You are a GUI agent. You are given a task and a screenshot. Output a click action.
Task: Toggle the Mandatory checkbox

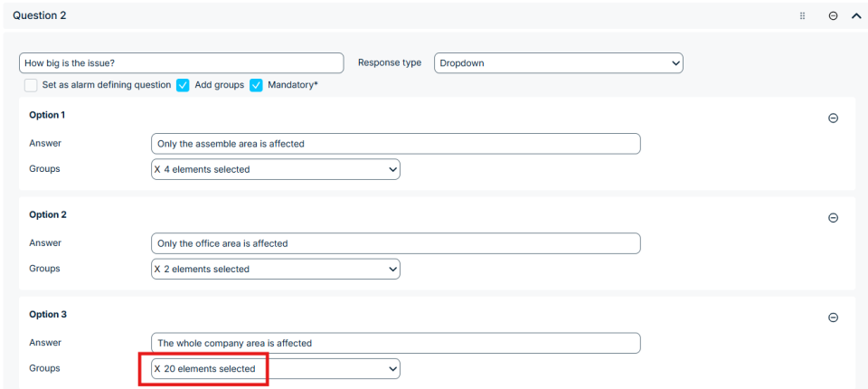[x=256, y=85]
